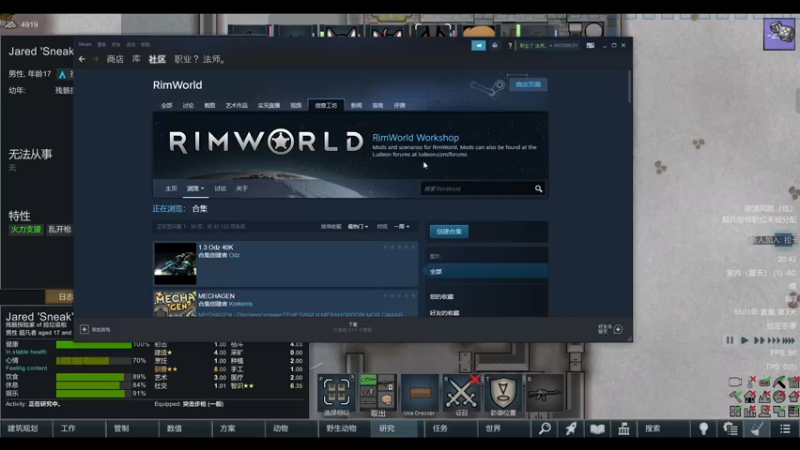Click the 取出 gizmo icon
Screen dimensions: 800x450
point(378,392)
